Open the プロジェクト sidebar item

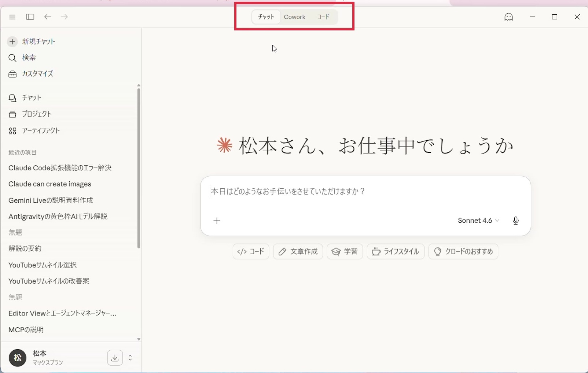(x=37, y=114)
